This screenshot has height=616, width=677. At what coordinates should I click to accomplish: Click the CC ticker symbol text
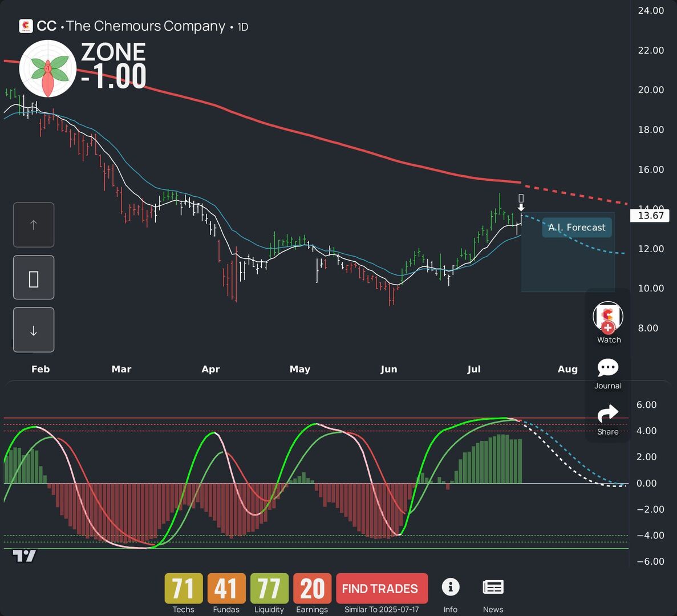[x=47, y=26]
